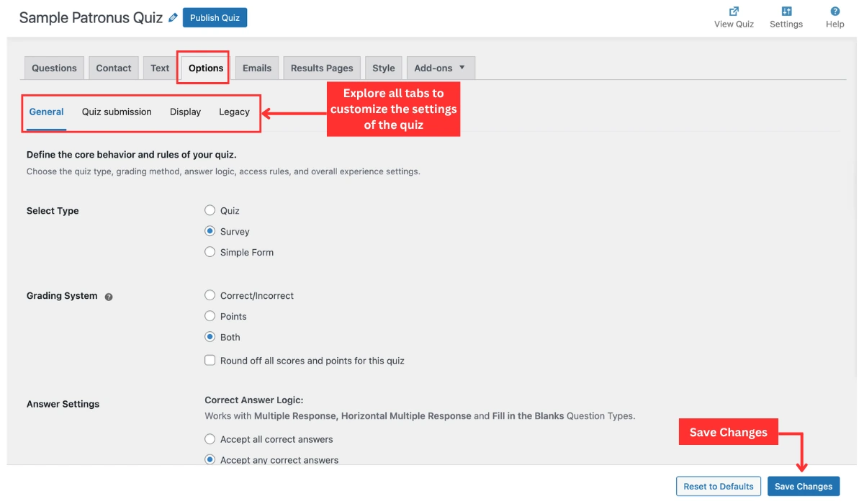Click the Save Changes button
Image resolution: width=864 pixels, height=504 pixels.
pos(803,486)
